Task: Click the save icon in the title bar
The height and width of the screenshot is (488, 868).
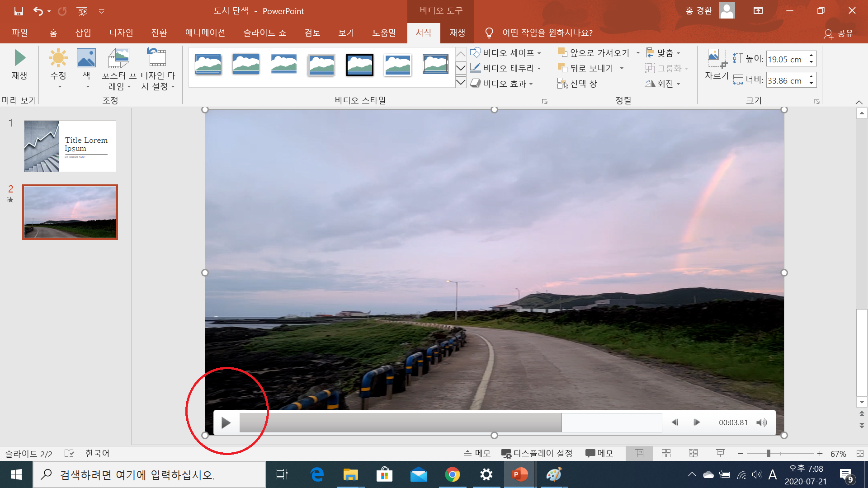Action: (x=19, y=11)
